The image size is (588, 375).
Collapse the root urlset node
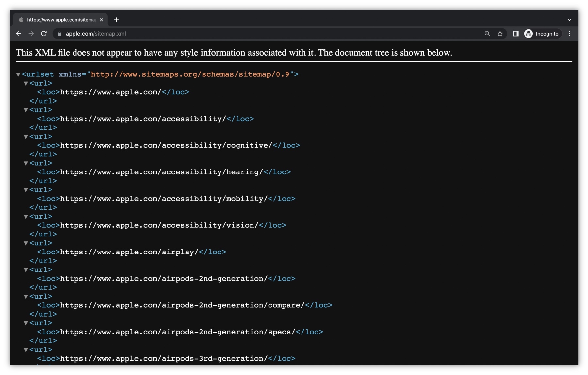point(18,74)
